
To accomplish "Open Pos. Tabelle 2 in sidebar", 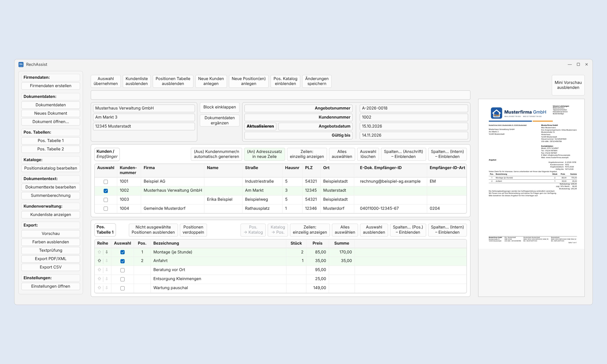I will [x=51, y=149].
